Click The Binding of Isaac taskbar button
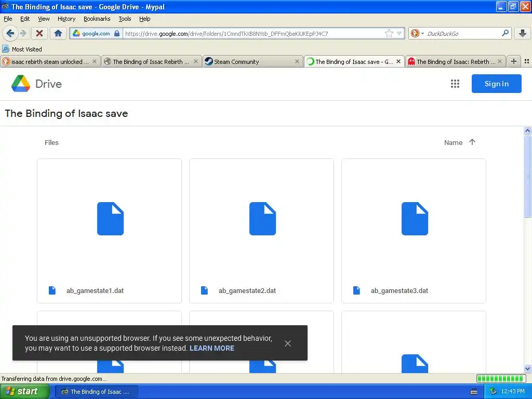The image size is (532, 399). click(x=97, y=392)
